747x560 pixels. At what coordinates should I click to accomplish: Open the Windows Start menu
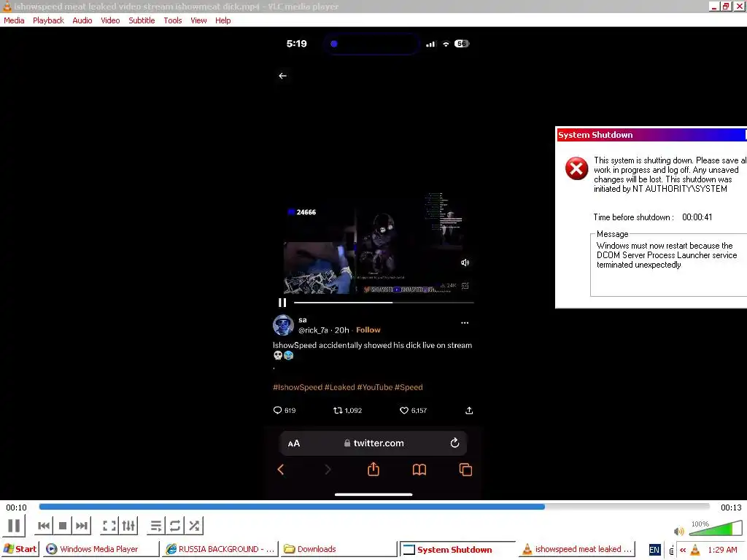pos(20,549)
